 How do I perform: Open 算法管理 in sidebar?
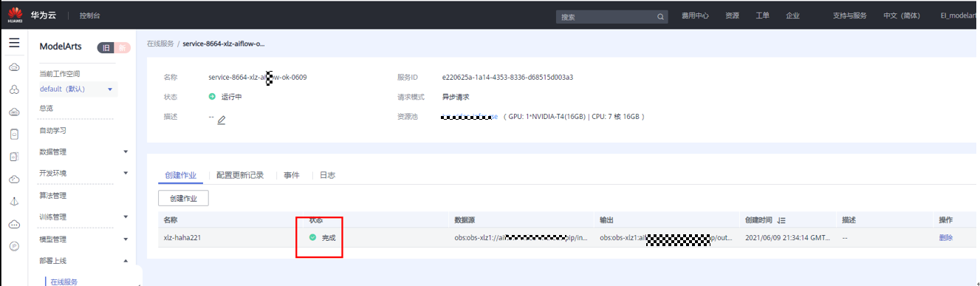coord(53,195)
